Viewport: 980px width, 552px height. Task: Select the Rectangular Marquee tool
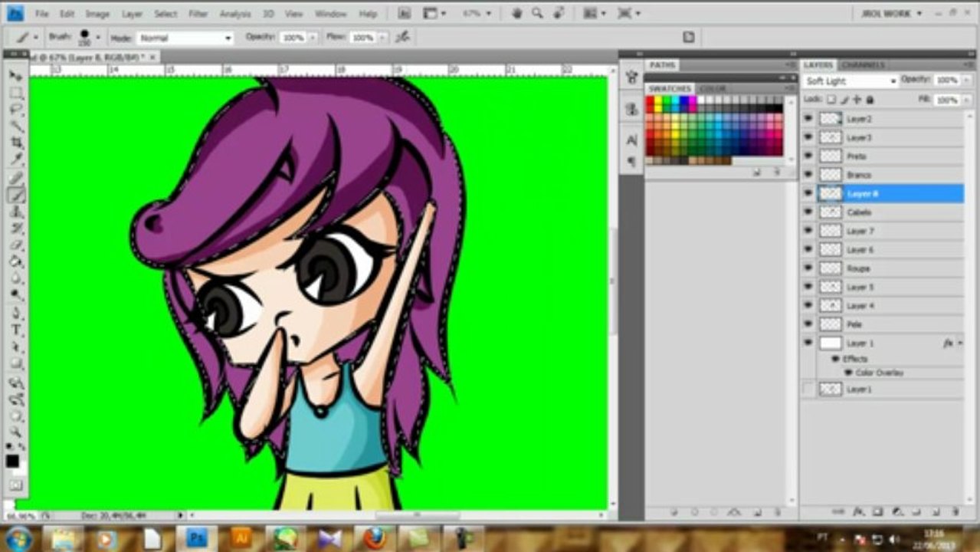point(16,93)
